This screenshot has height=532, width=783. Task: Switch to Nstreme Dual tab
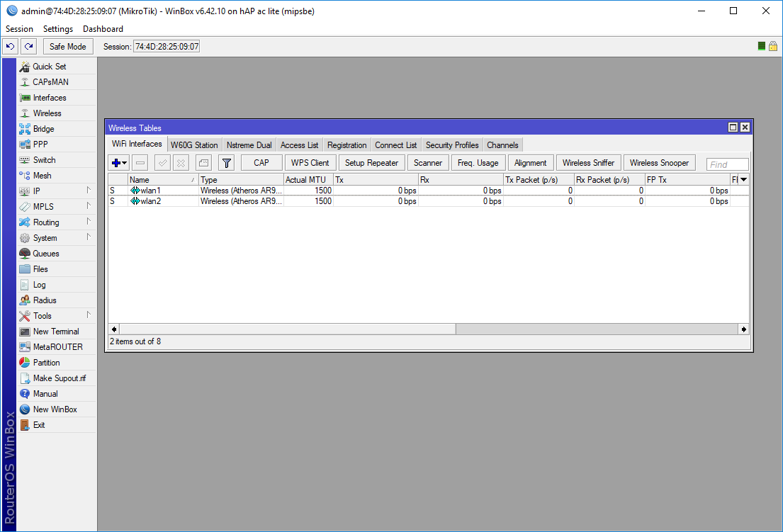(249, 145)
